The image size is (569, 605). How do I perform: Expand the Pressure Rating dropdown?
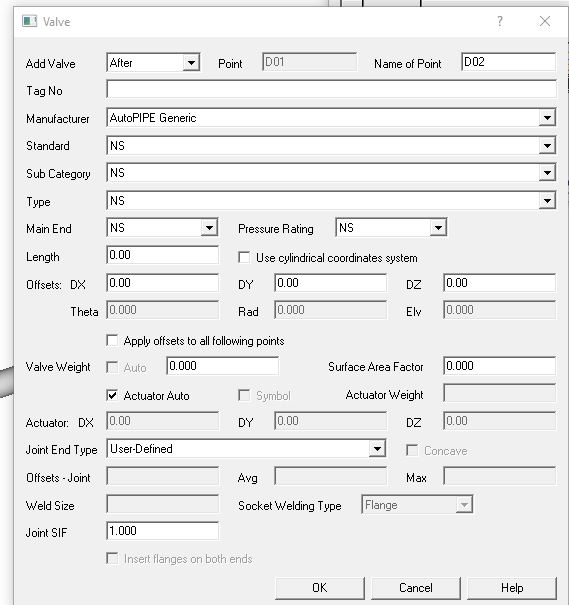(x=438, y=228)
